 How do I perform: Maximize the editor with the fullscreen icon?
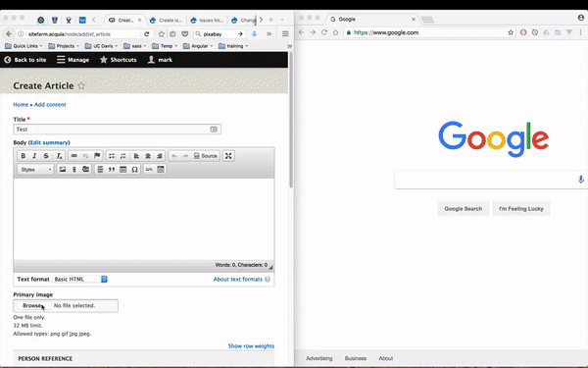click(228, 156)
